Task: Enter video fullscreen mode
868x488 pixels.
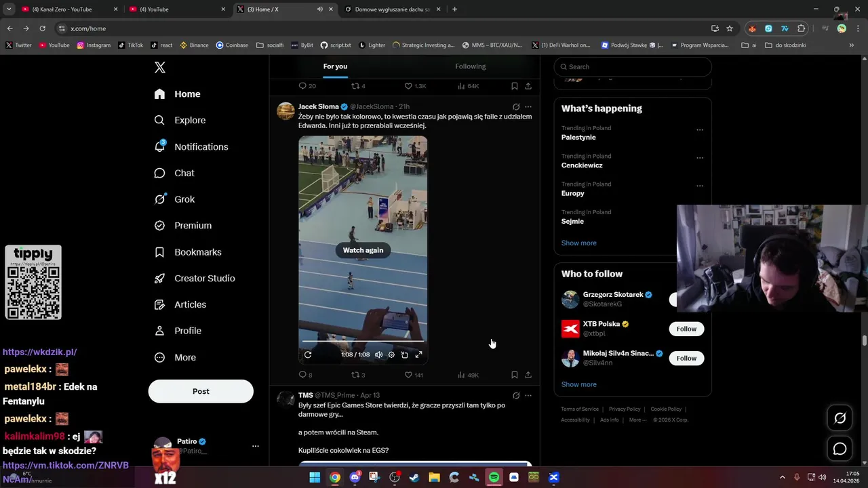Action: pos(418,354)
